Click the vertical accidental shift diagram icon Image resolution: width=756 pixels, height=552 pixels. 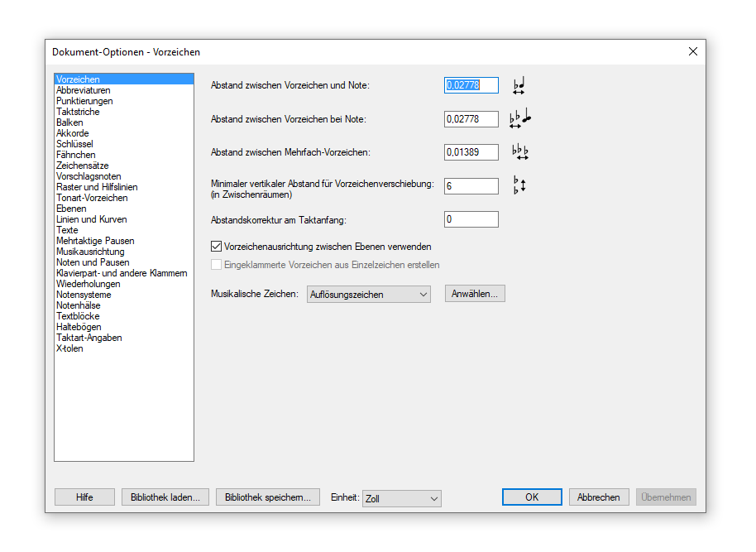pos(519,185)
